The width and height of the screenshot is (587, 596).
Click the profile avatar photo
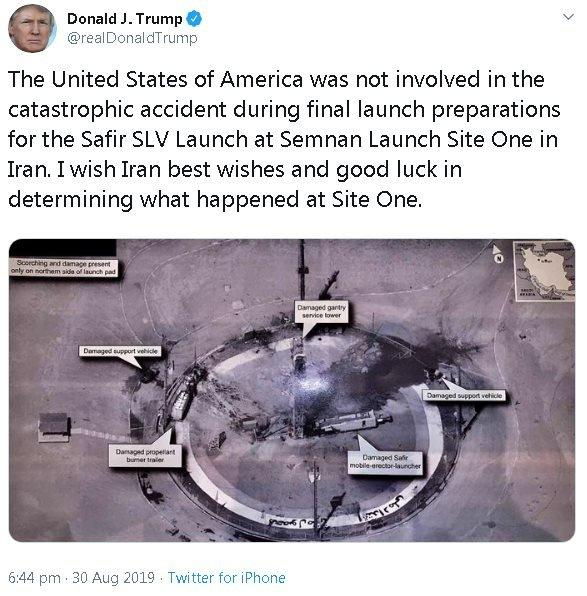coord(32,29)
